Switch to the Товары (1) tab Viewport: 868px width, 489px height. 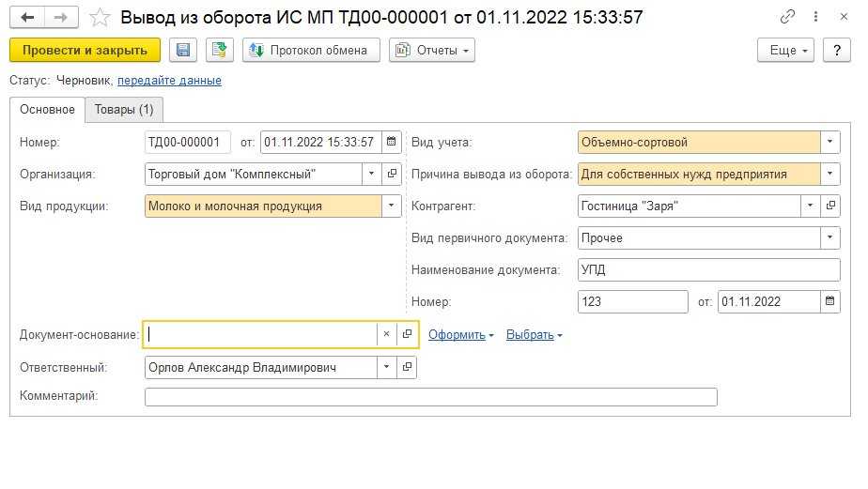pyautogui.click(x=124, y=110)
